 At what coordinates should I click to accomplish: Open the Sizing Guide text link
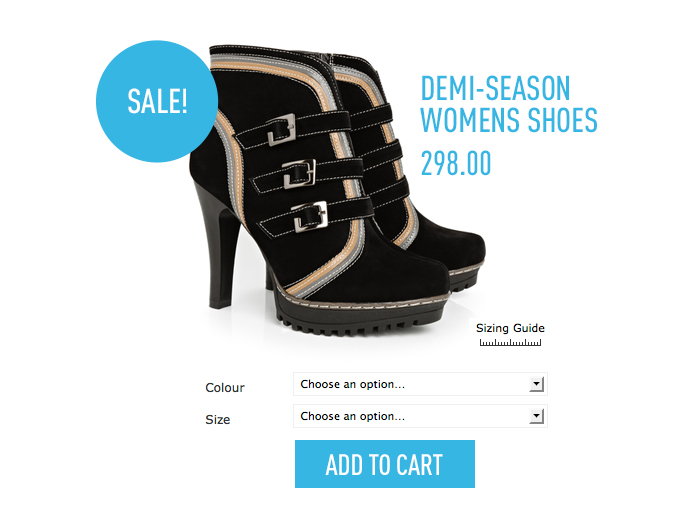tap(510, 328)
